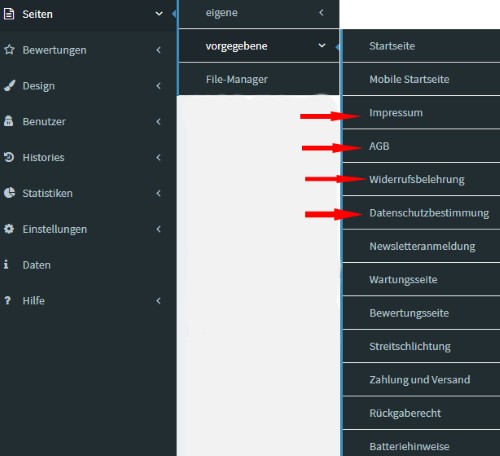500x456 pixels.
Task: Expand the Design submenu arrow
Action: tap(159, 86)
